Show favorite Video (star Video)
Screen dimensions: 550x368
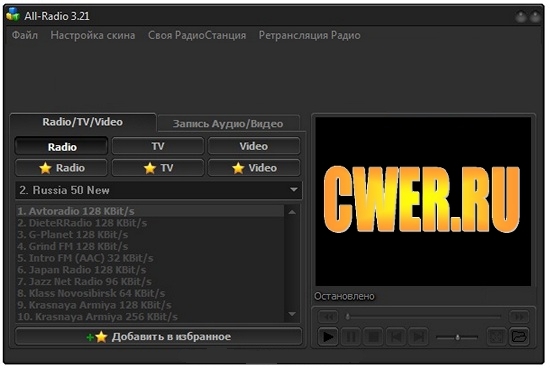pyautogui.click(x=254, y=168)
